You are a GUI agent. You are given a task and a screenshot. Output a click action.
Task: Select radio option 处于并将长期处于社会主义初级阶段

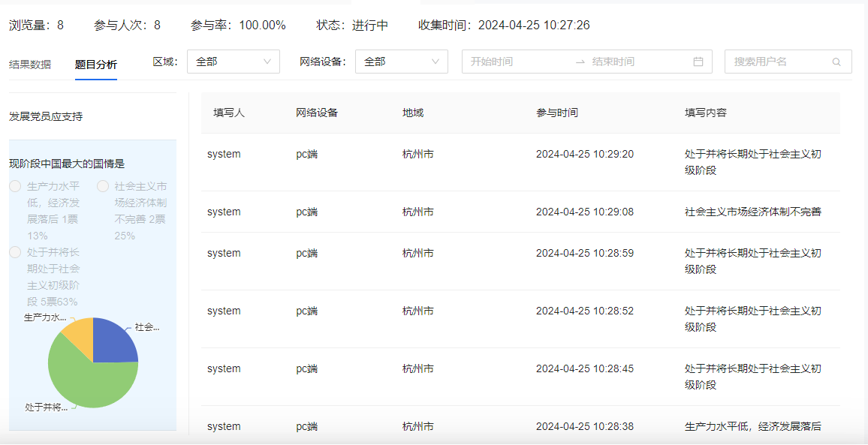coord(15,252)
